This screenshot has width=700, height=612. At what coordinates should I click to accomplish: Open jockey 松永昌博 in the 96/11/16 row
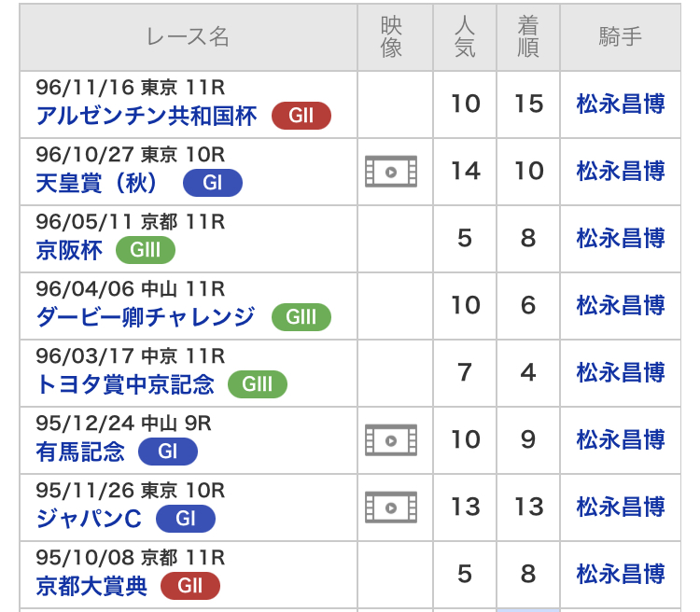[x=621, y=104]
